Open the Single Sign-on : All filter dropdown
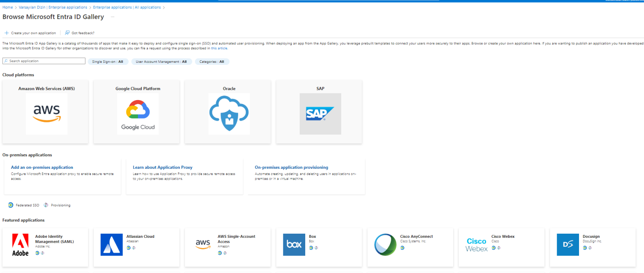The width and height of the screenshot is (644, 273). click(108, 61)
